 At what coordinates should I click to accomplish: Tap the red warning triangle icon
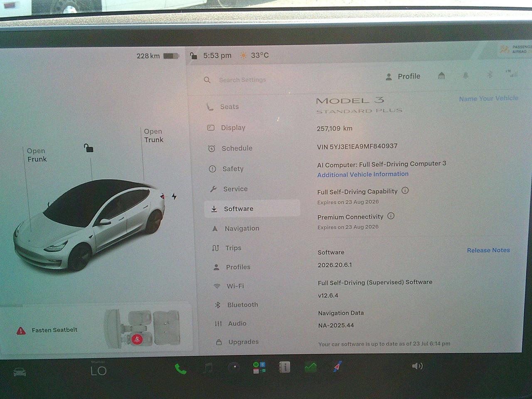(21, 331)
